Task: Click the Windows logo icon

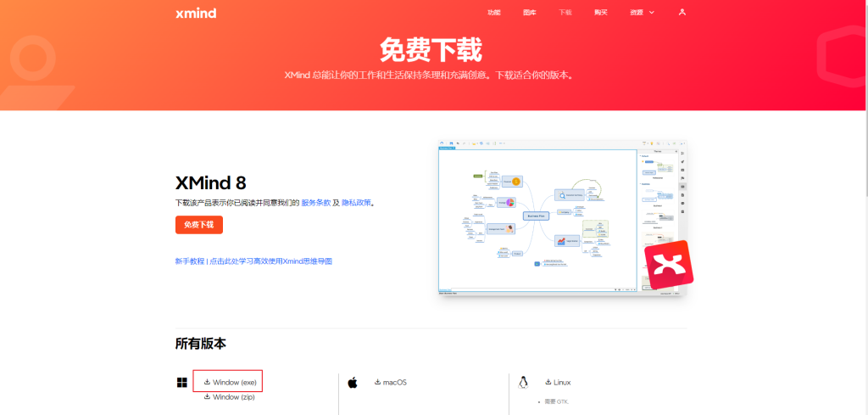Action: 181,382
